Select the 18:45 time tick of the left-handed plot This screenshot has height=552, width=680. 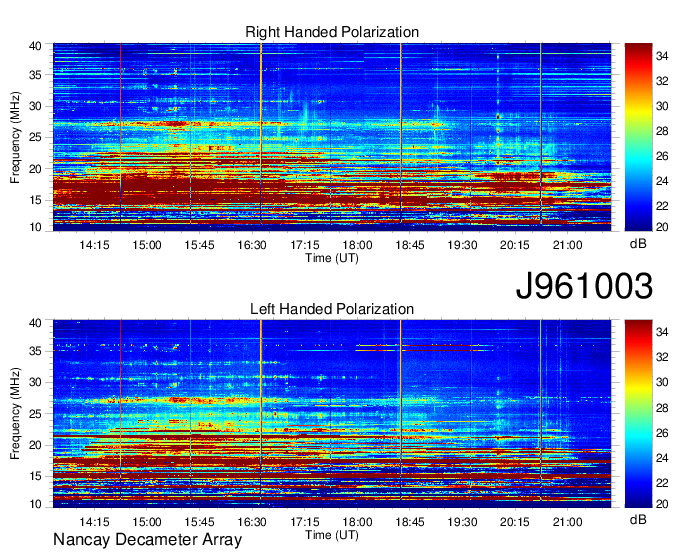tap(410, 521)
